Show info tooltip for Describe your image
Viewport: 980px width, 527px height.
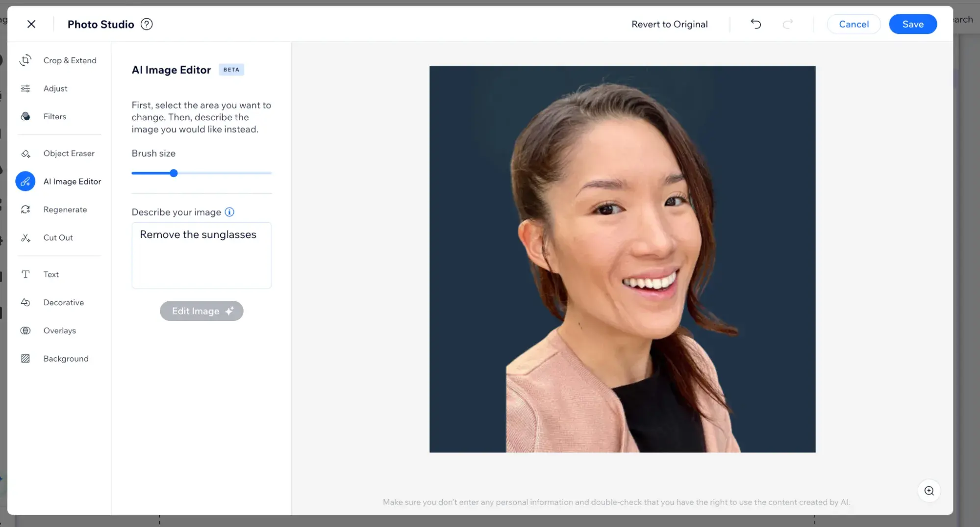coord(229,212)
